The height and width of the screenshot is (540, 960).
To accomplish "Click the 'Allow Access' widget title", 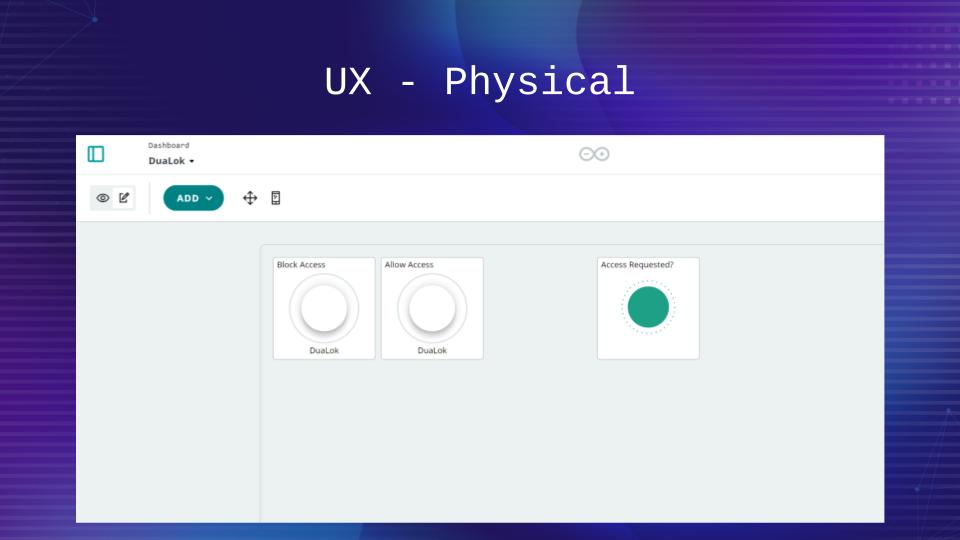I will pyautogui.click(x=408, y=264).
